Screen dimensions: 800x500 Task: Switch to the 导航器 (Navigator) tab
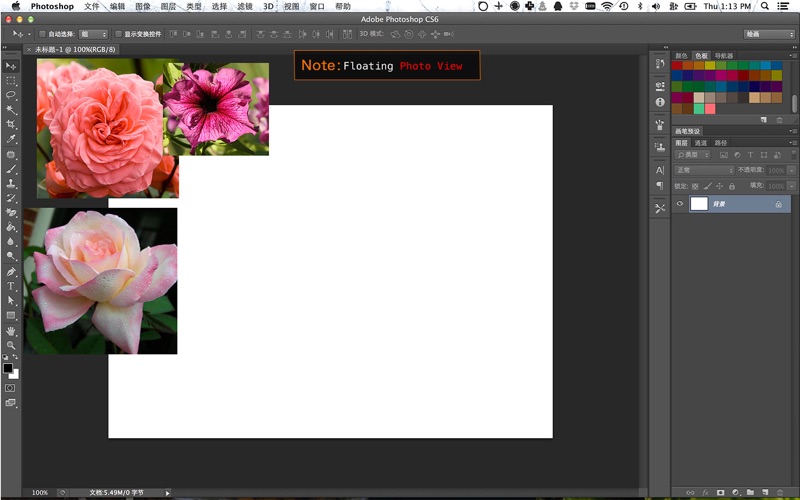coord(723,56)
